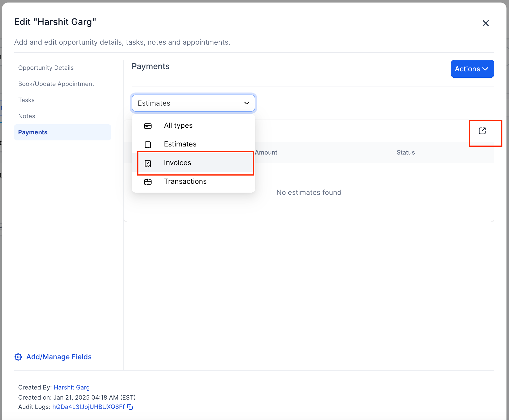Close the Edit opportunity dialog
This screenshot has width=509, height=420.
pyautogui.click(x=486, y=23)
